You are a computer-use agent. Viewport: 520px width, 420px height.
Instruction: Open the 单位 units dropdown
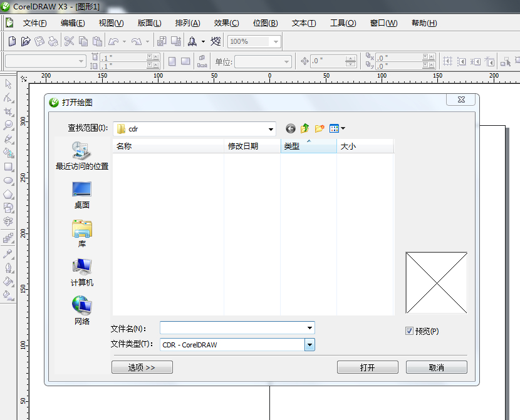286,61
